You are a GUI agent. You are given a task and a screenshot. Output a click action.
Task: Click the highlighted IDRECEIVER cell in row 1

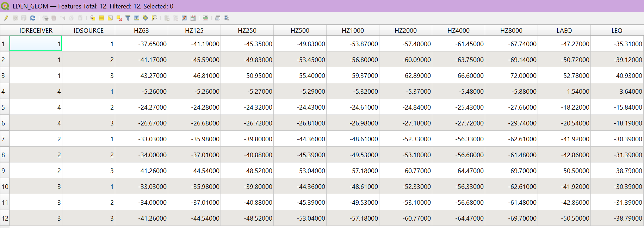coord(36,44)
